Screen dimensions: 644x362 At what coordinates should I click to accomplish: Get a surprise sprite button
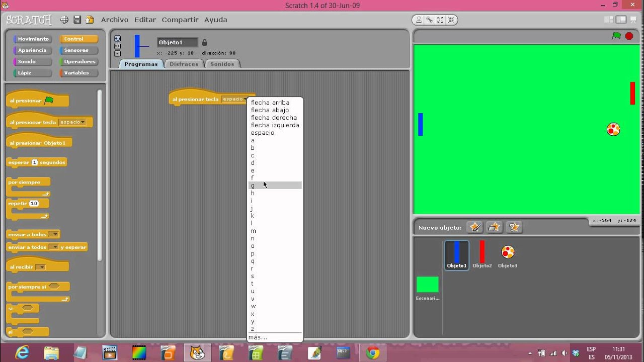[514, 227]
